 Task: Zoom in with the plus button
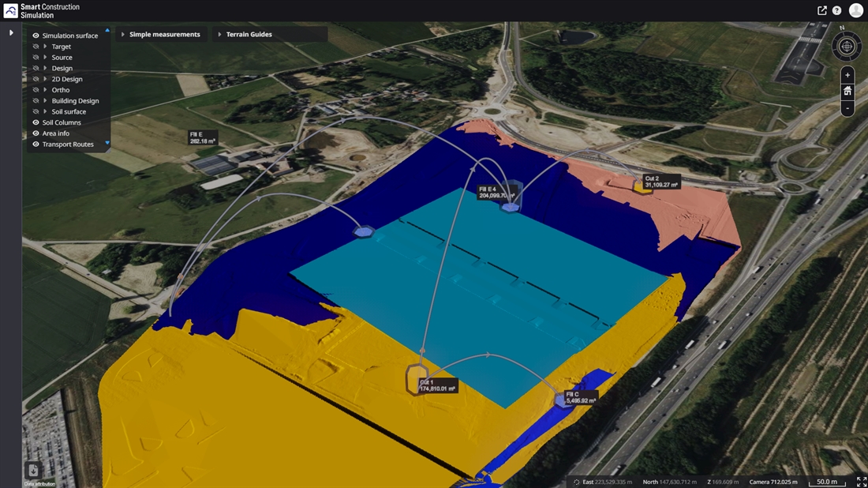pos(847,76)
